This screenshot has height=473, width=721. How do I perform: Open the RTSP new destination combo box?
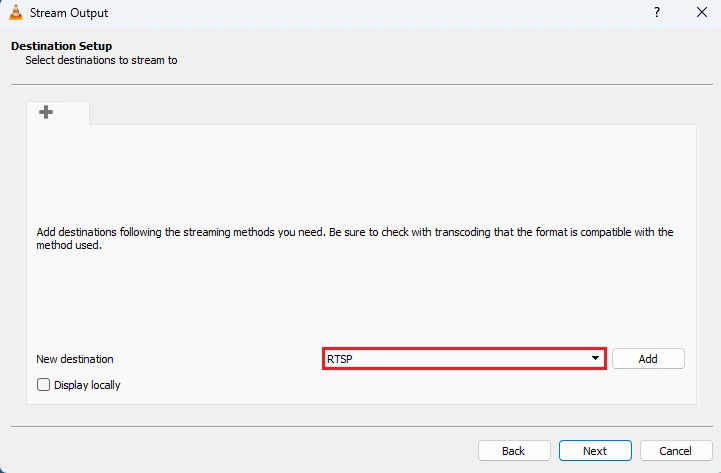[464, 359]
